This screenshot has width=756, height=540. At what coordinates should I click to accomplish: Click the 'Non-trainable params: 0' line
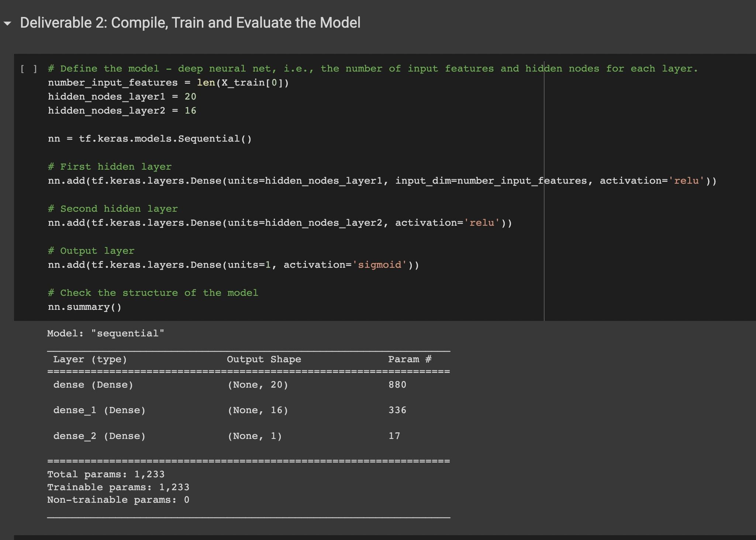tap(118, 500)
